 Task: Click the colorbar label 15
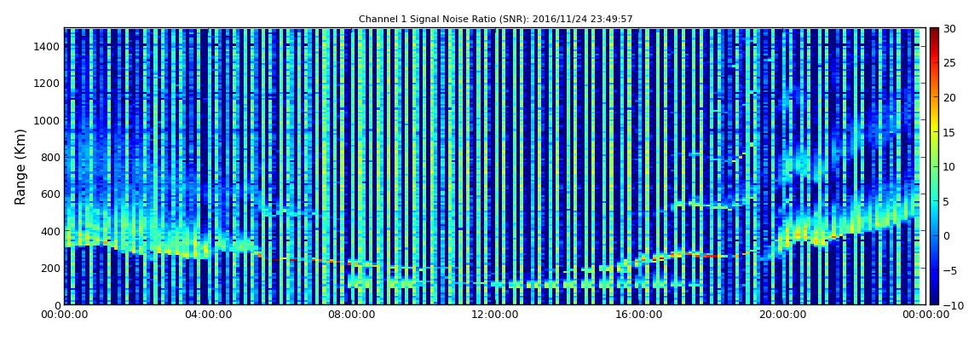click(x=950, y=132)
